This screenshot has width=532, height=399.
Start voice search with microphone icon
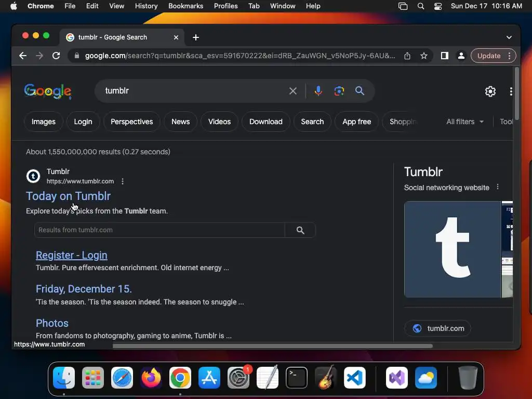click(318, 91)
